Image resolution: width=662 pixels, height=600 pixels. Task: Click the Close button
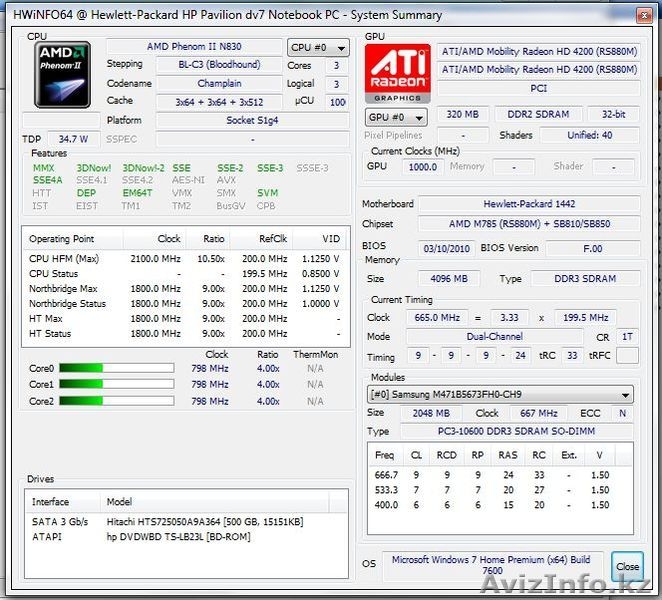pos(627,566)
